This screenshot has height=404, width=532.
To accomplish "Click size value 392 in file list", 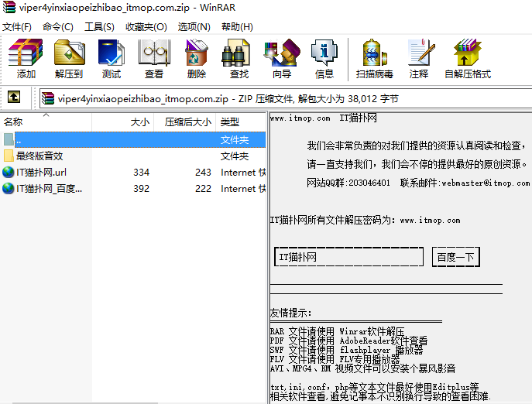I will point(141,188).
